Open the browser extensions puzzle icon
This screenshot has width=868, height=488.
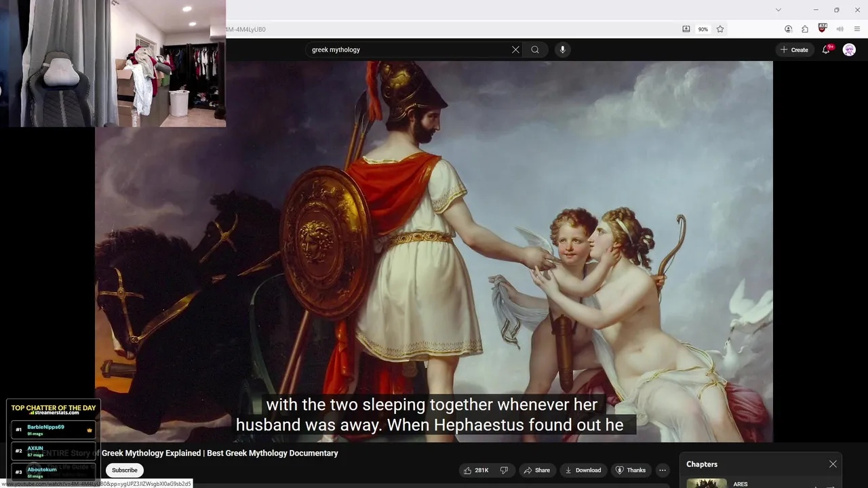805,29
